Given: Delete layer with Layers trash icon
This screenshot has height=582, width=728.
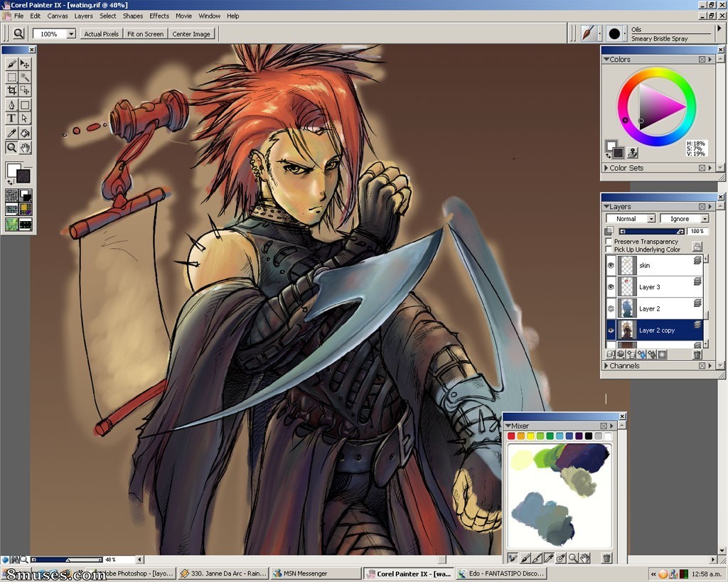Looking at the screenshot, I should pyautogui.click(x=697, y=355).
